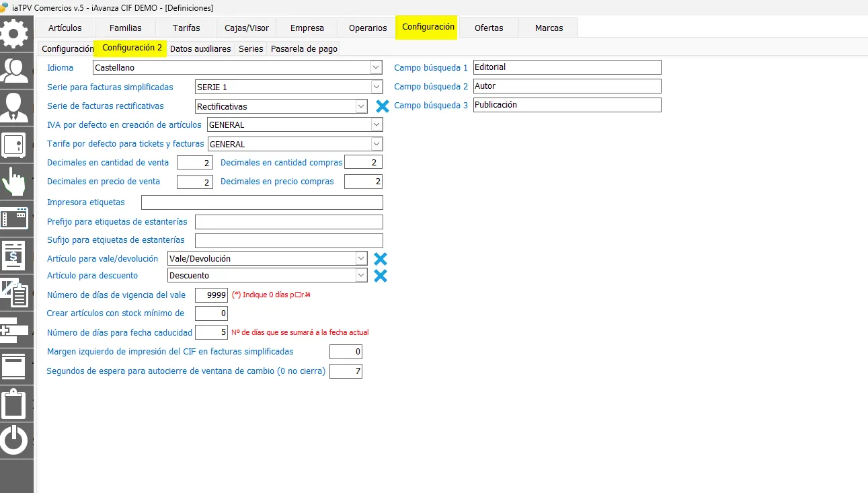
Task: Clear the Serie de facturas rectificativas selection
Action: point(383,106)
